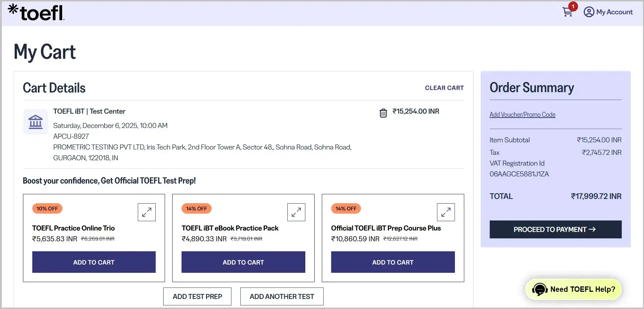644x309 pixels.
Task: Open the shopping cart icon in header
Action: click(x=567, y=12)
